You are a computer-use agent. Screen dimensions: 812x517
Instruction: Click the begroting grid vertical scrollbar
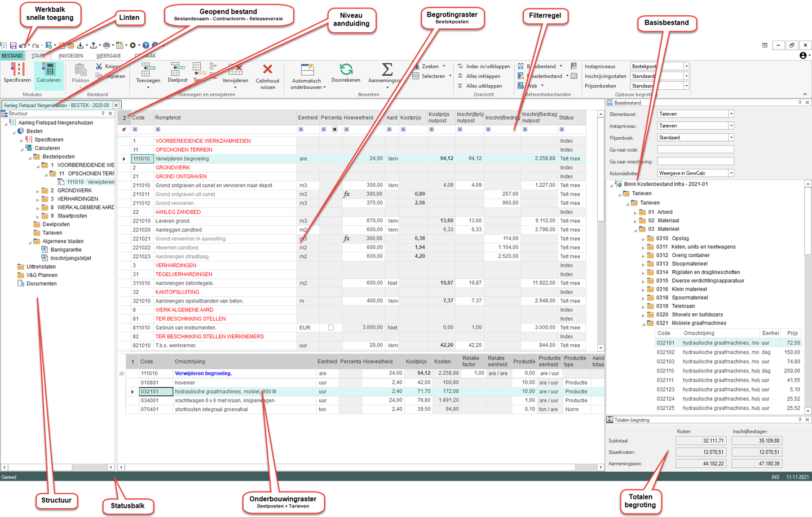tap(601, 231)
